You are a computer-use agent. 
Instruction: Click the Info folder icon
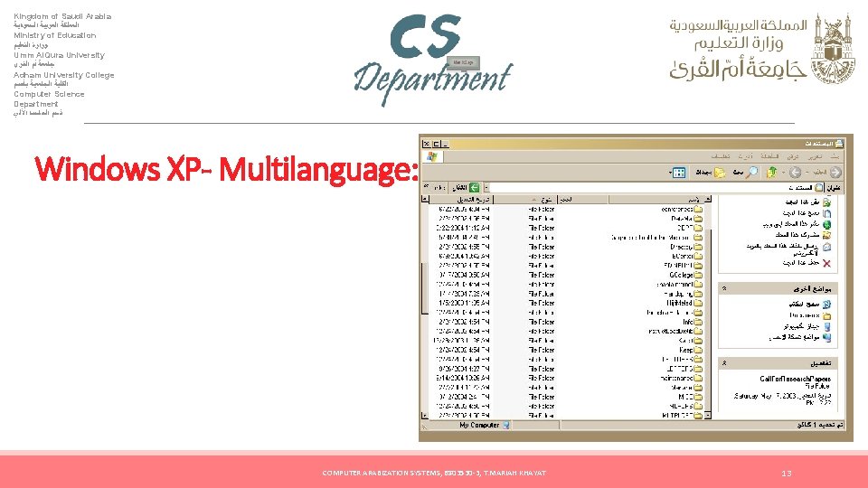699,322
